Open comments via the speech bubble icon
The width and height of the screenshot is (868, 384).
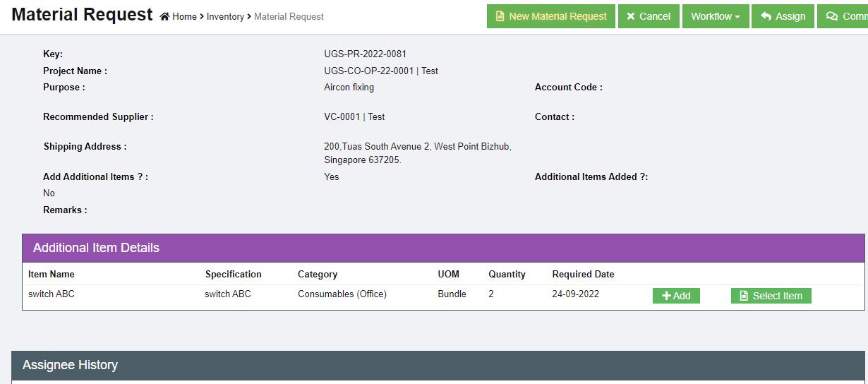[x=832, y=16]
